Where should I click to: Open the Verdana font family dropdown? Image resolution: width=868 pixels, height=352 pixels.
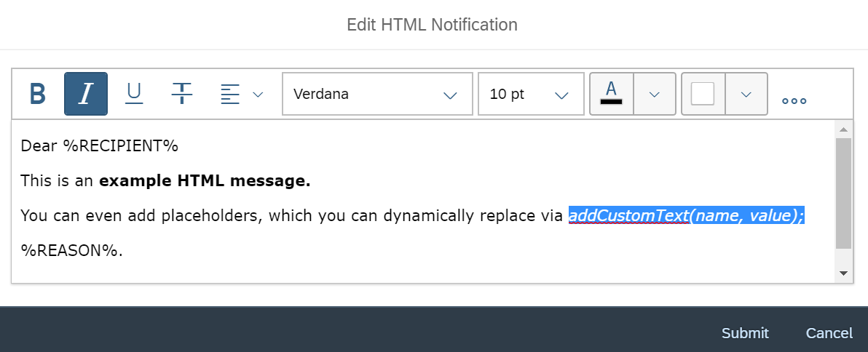[x=377, y=94]
